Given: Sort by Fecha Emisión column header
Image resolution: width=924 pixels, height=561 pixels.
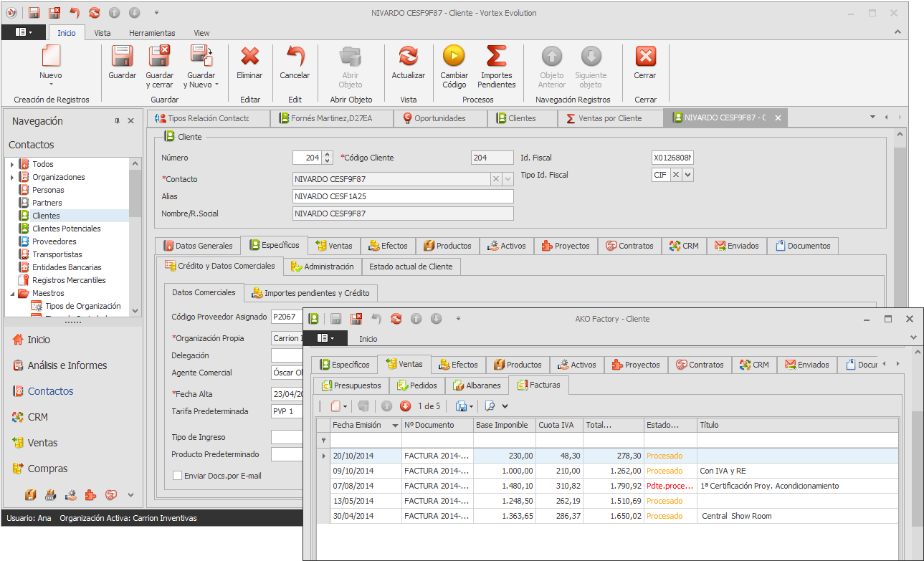Looking at the screenshot, I should click(x=357, y=426).
